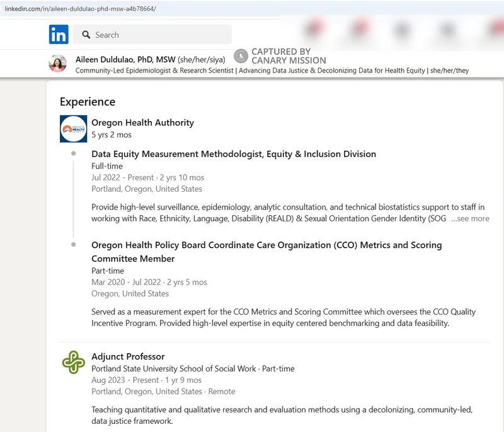The width and height of the screenshot is (504, 432).
Task: Click the profile headline about Community-Led Epidemiologist
Action: [272, 71]
